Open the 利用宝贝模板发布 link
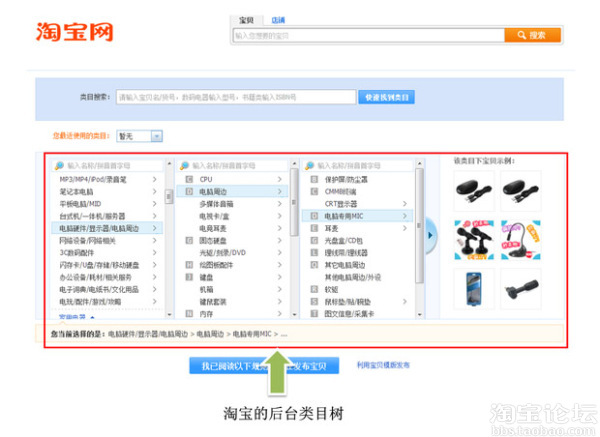Image resolution: width=600 pixels, height=437 pixels. pyautogui.click(x=383, y=365)
